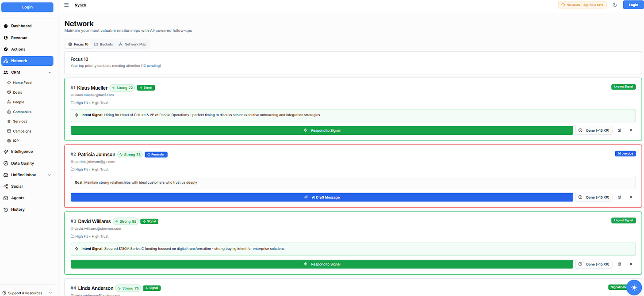The height and width of the screenshot is (296, 644).
Task: Collapse the sidebar with the hamburger icon
Action: pyautogui.click(x=66, y=5)
